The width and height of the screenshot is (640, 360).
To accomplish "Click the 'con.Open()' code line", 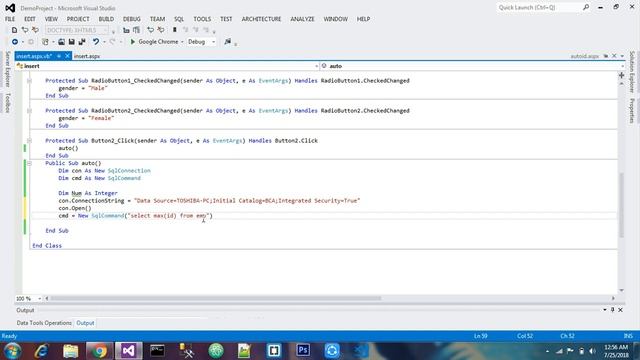I will point(75,208).
